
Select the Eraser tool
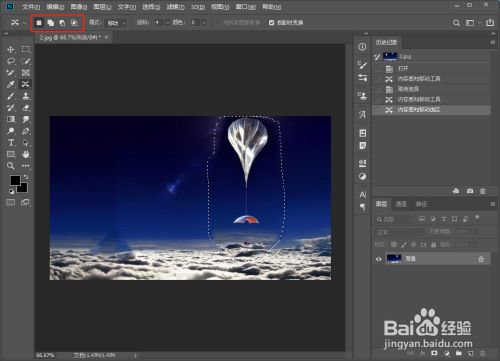26,108
